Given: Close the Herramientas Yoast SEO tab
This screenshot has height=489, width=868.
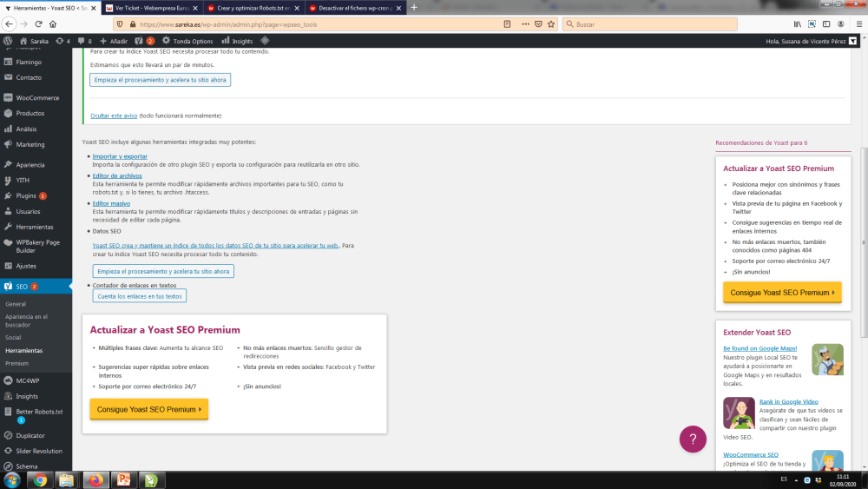Looking at the screenshot, I should [x=93, y=9].
